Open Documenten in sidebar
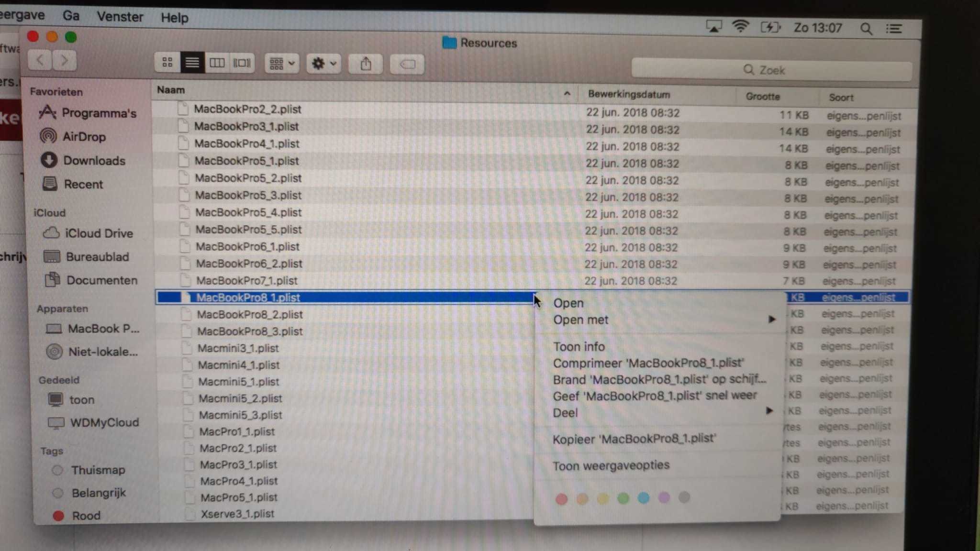Screen dimensions: 980x551 pyautogui.click(x=91, y=280)
